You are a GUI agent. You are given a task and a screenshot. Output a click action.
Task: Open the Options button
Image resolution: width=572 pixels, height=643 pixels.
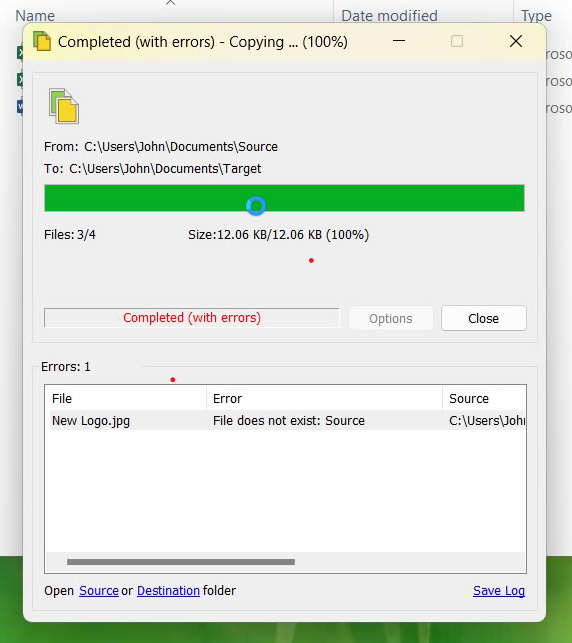coord(391,318)
